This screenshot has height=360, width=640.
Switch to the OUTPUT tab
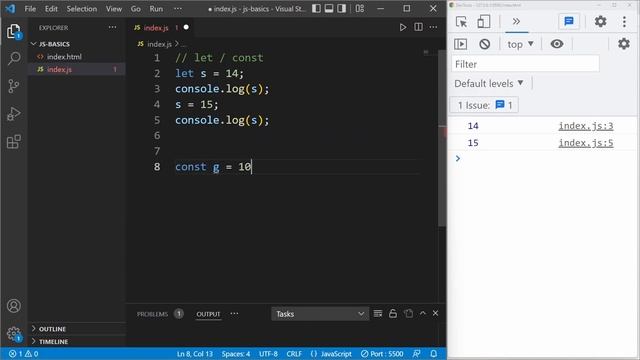click(x=208, y=314)
